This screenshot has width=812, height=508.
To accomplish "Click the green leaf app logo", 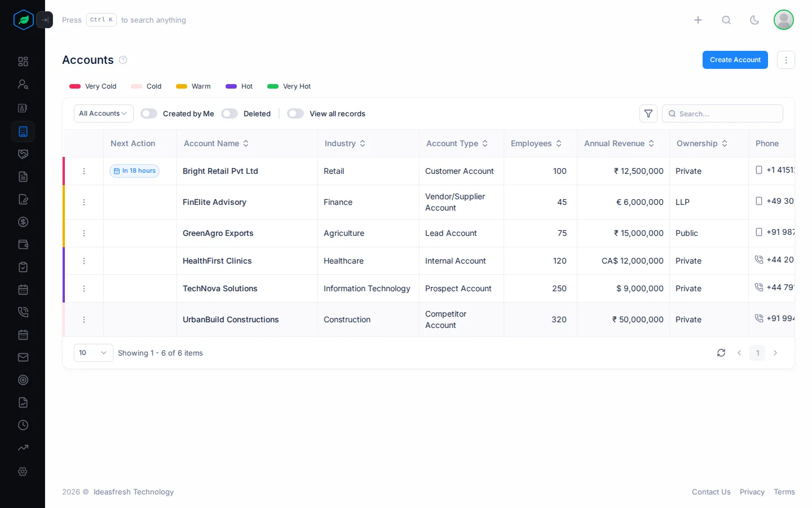I will pos(24,20).
